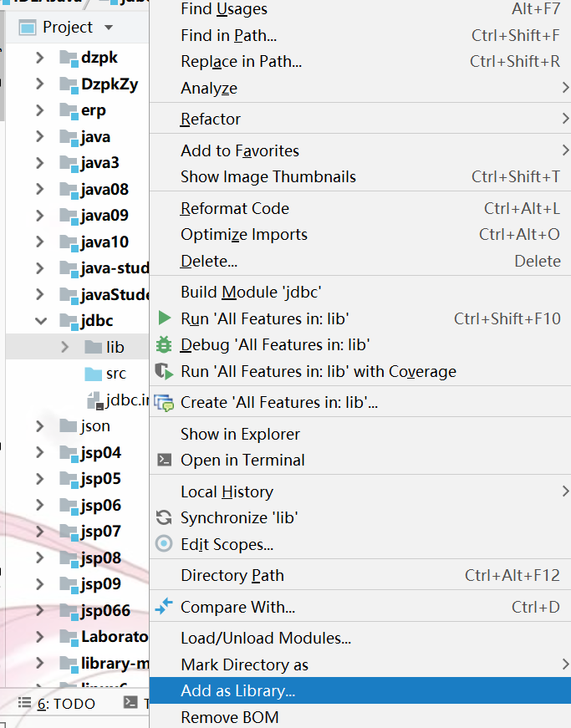Screen dimensions: 571x728
Task: Expand the json folder node
Action: pos(40,425)
